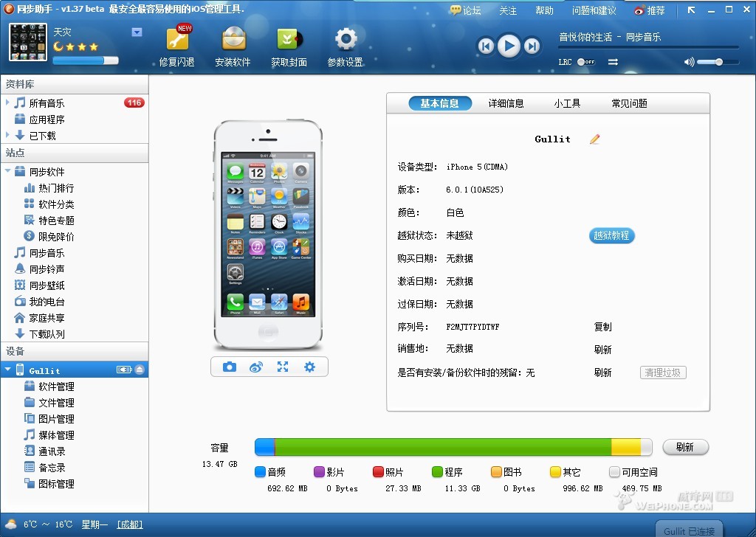The width and height of the screenshot is (756, 537).
Task: Open the 关注 menu item
Action: click(508, 10)
